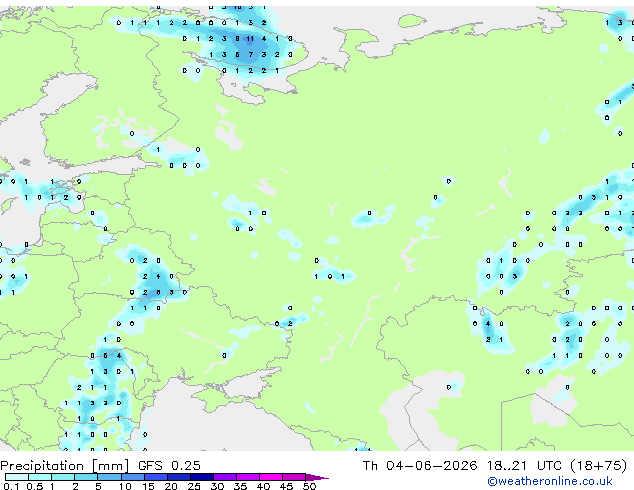The width and height of the screenshot is (634, 490).
Task: Click the 25 to 30 mm legend color box
Action: pos(201,477)
